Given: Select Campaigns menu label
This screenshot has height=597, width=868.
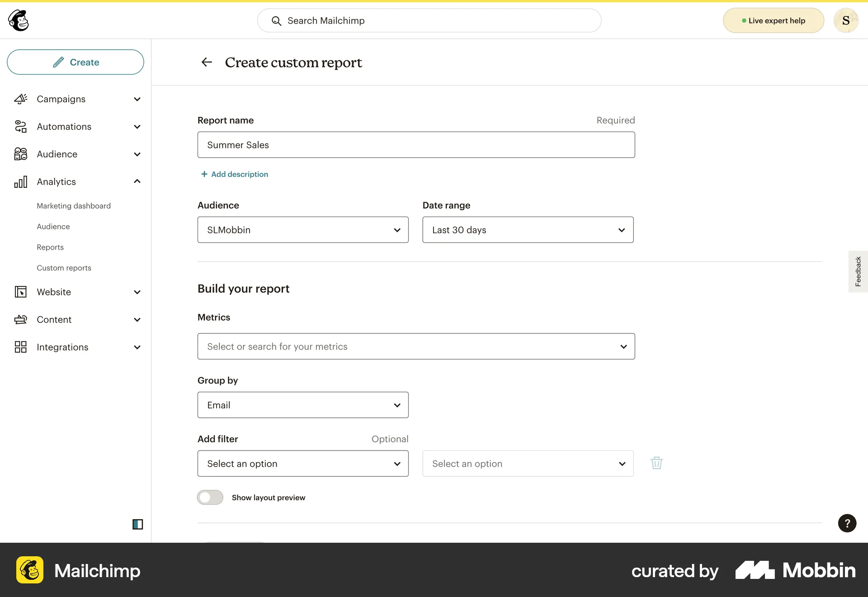Looking at the screenshot, I should pyautogui.click(x=61, y=99).
